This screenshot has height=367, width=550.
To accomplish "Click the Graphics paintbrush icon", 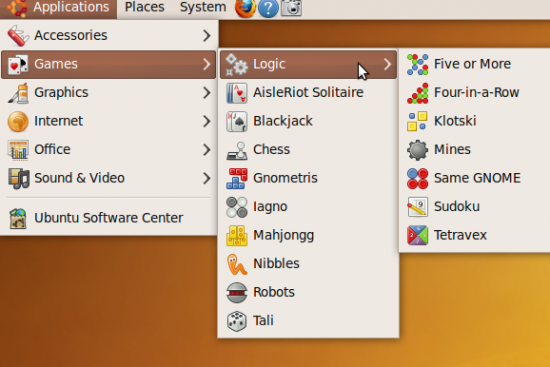I will pyautogui.click(x=18, y=93).
